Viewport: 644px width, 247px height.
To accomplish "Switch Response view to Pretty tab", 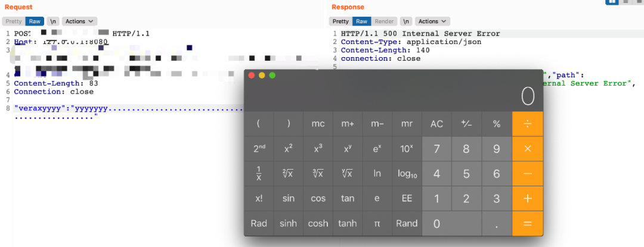I will tap(340, 21).
